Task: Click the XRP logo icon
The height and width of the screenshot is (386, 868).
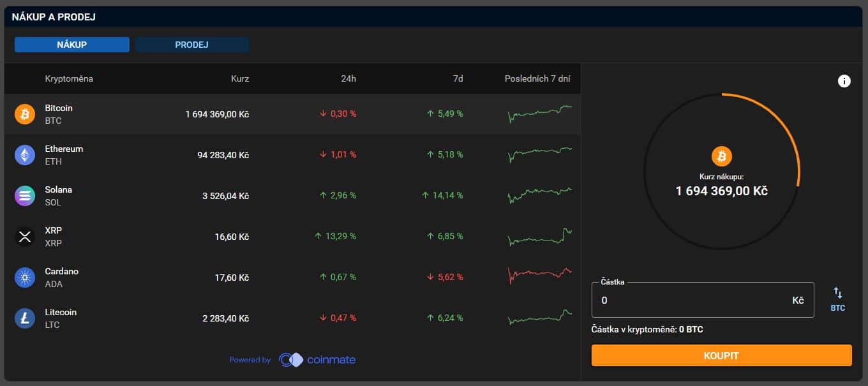Action: point(25,237)
